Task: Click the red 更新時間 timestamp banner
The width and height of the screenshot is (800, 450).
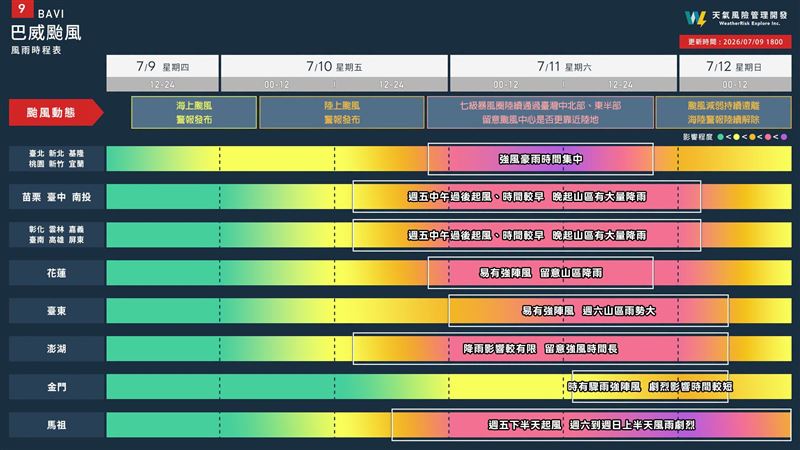Action: click(735, 42)
